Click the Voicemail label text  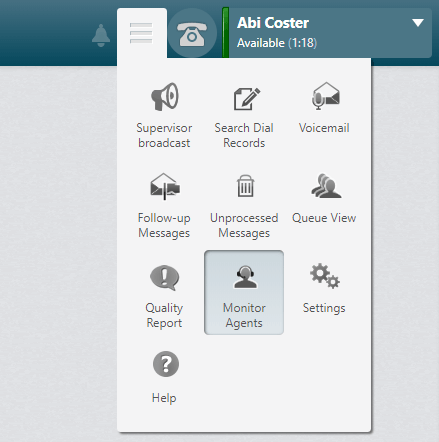tap(324, 128)
